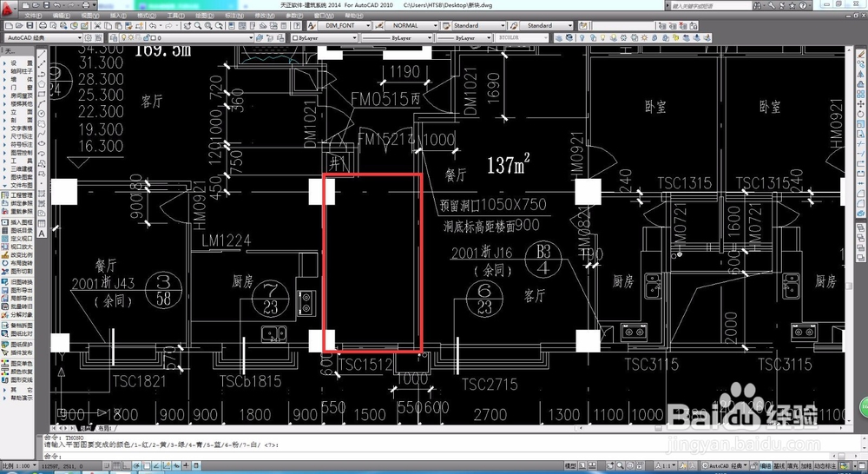Select the Zoom realtime magnifier
The image size is (868, 474).
198,25
